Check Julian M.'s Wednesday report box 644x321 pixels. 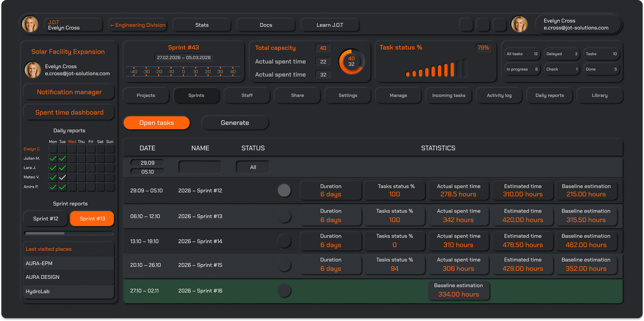(72, 158)
